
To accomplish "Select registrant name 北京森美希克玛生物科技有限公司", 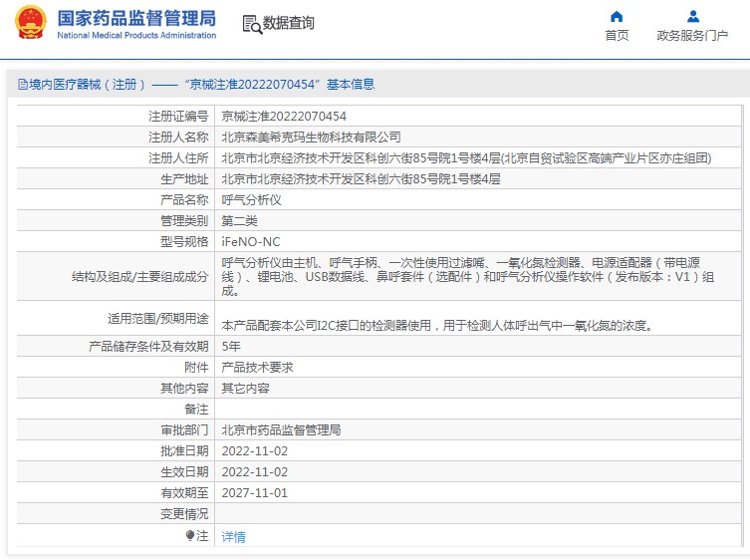I will tap(311, 138).
